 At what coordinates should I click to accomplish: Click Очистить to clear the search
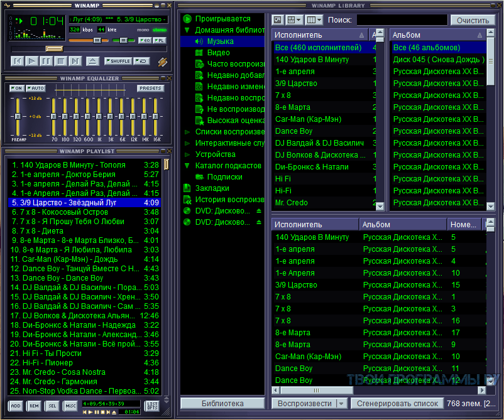473,19
